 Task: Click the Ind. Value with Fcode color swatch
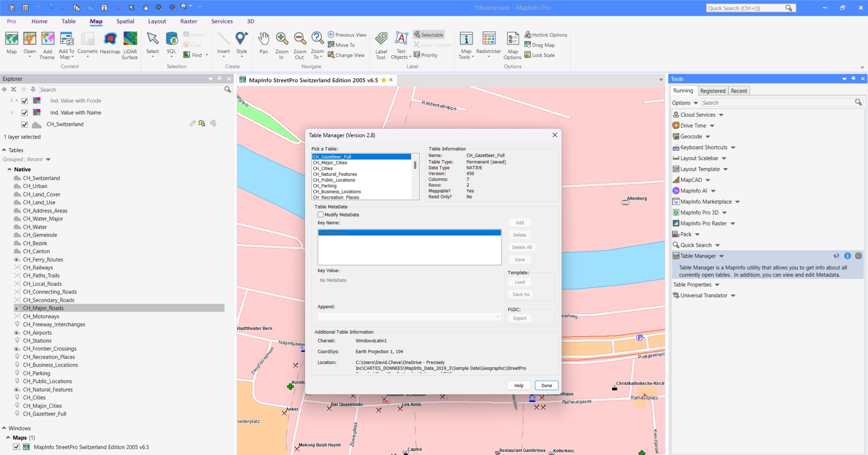[x=37, y=101]
